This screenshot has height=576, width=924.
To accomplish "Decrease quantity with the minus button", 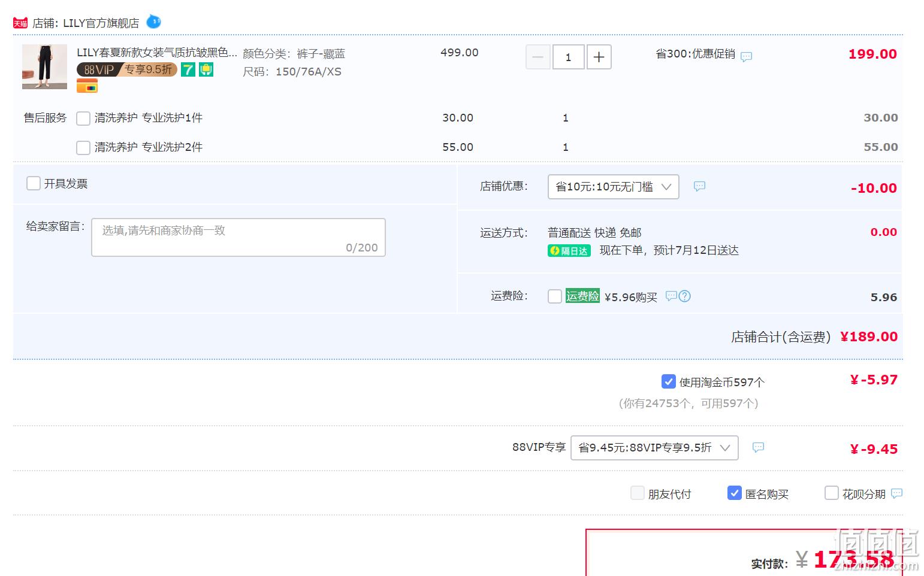I will pos(538,57).
